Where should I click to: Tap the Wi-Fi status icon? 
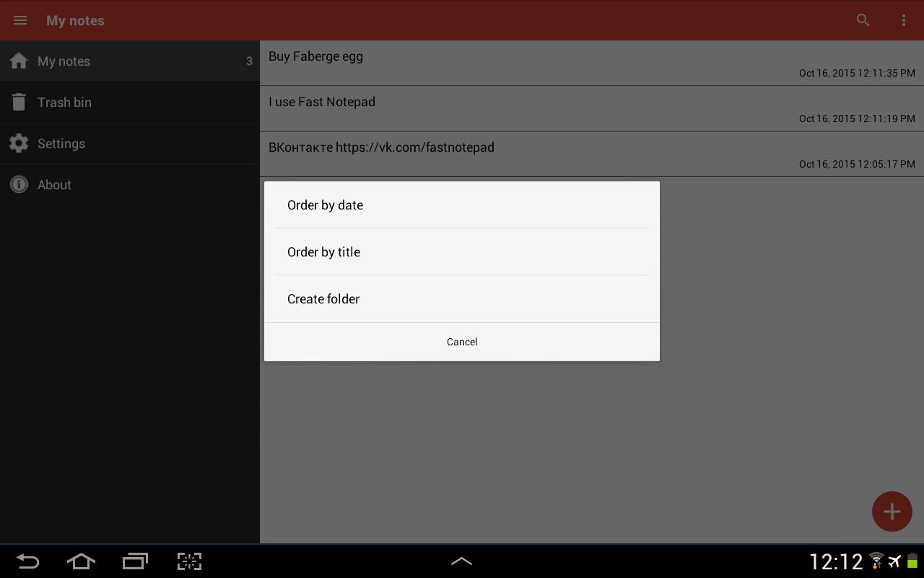(876, 561)
